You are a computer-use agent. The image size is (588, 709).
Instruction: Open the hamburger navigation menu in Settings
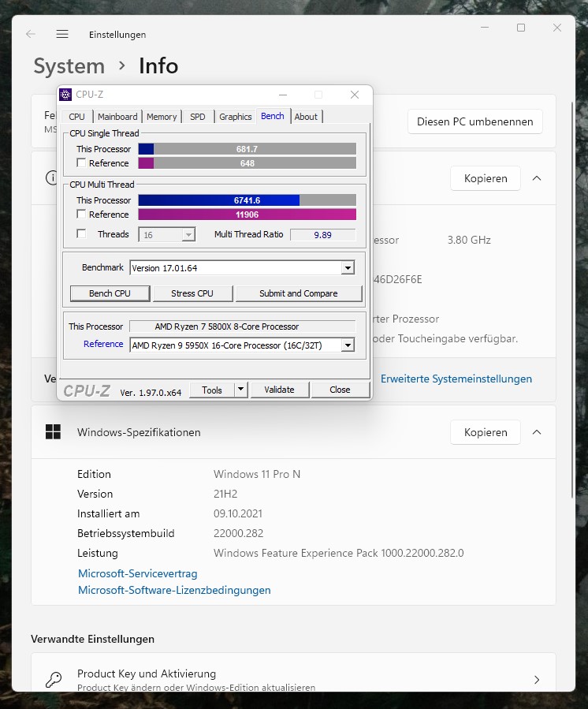click(x=62, y=34)
